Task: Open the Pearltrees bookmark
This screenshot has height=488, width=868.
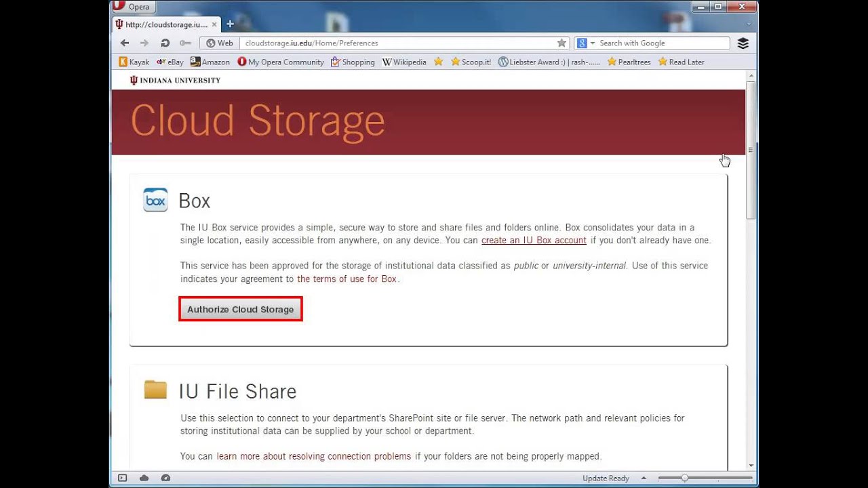Action: click(x=629, y=62)
